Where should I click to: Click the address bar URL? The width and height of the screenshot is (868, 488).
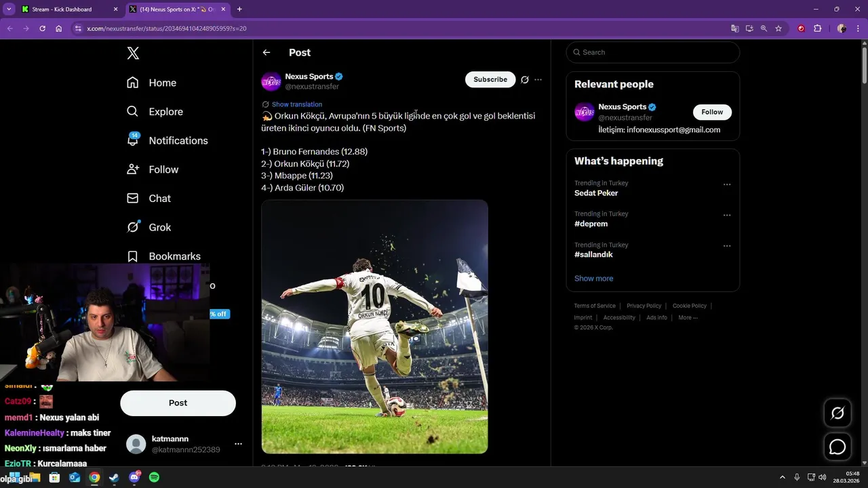click(x=166, y=28)
